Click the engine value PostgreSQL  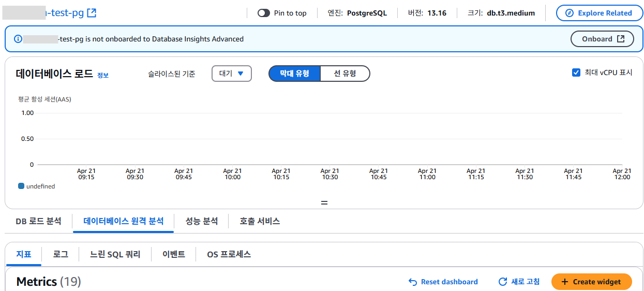tap(367, 13)
